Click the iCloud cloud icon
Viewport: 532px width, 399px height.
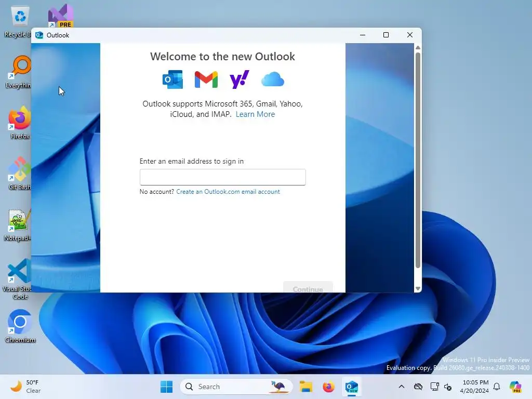(272, 79)
